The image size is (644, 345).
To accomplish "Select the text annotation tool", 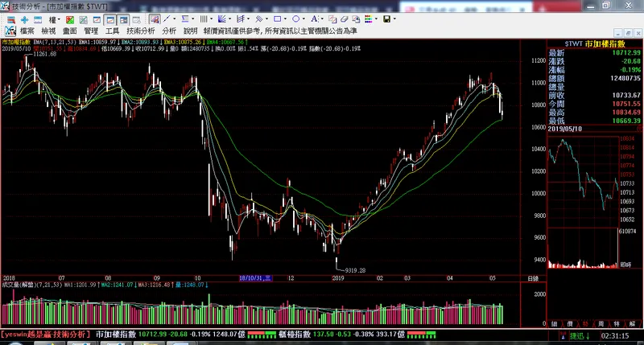I will tap(314, 18).
